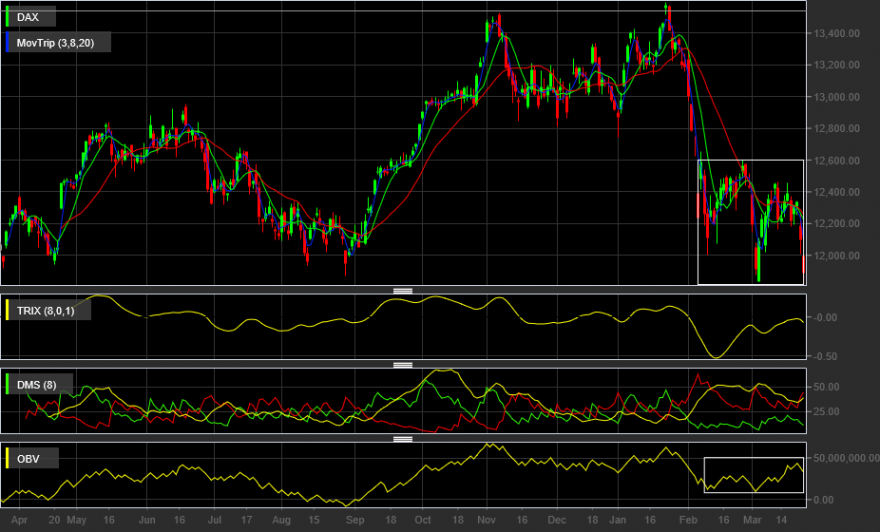Click the -0.00 TRIX axis value
The image size is (880, 532).
point(825,318)
